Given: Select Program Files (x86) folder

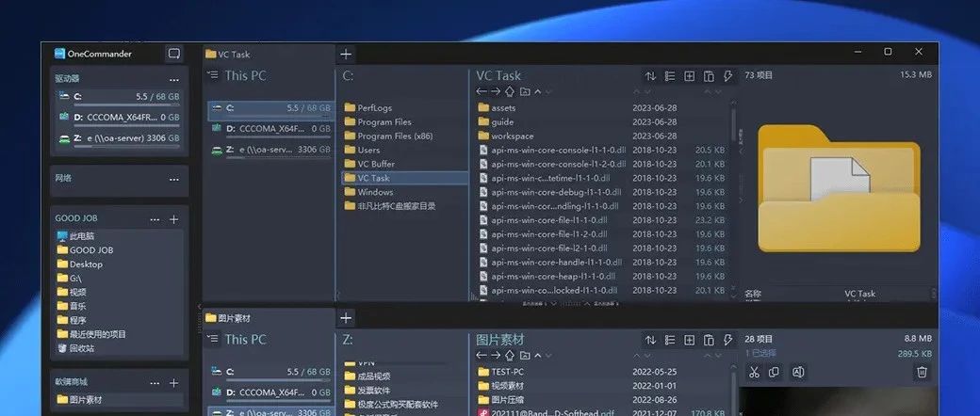Looking at the screenshot, I should pyautogui.click(x=388, y=136).
